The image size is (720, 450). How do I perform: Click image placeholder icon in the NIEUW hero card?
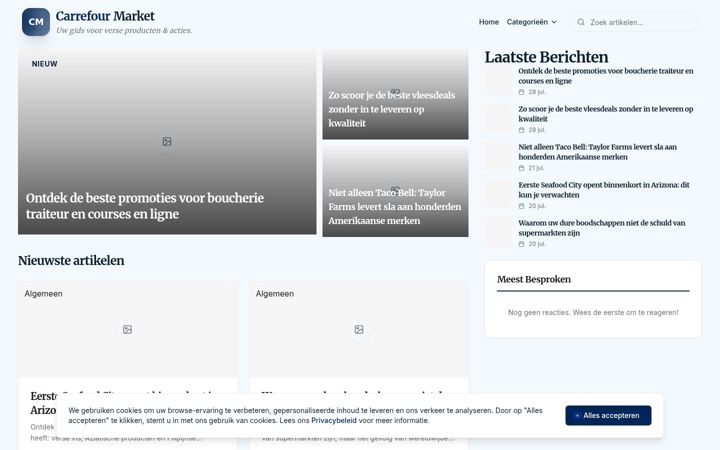pyautogui.click(x=167, y=141)
